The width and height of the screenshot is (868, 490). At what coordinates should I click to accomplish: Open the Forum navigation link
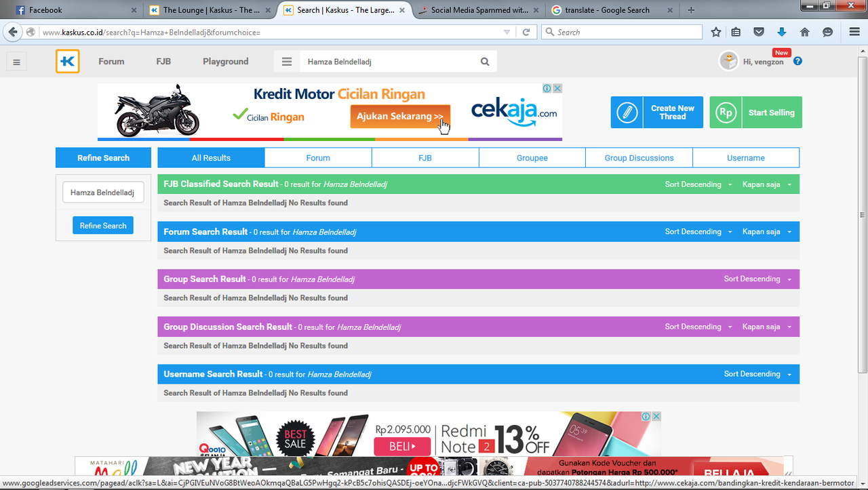[x=111, y=62]
